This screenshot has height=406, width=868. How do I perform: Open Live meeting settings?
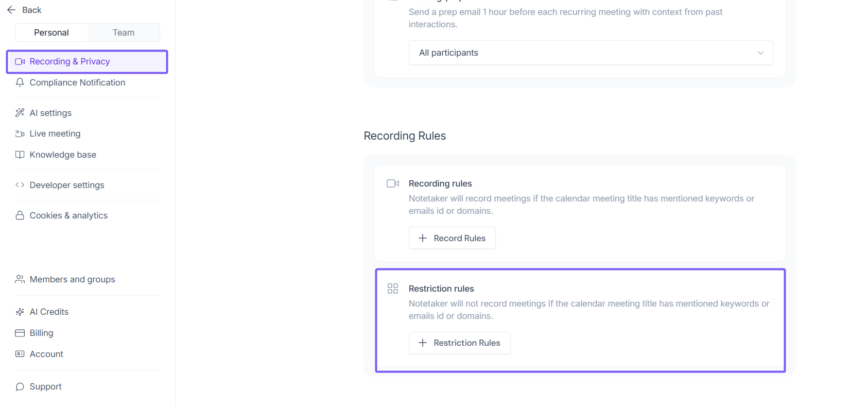[x=55, y=133]
